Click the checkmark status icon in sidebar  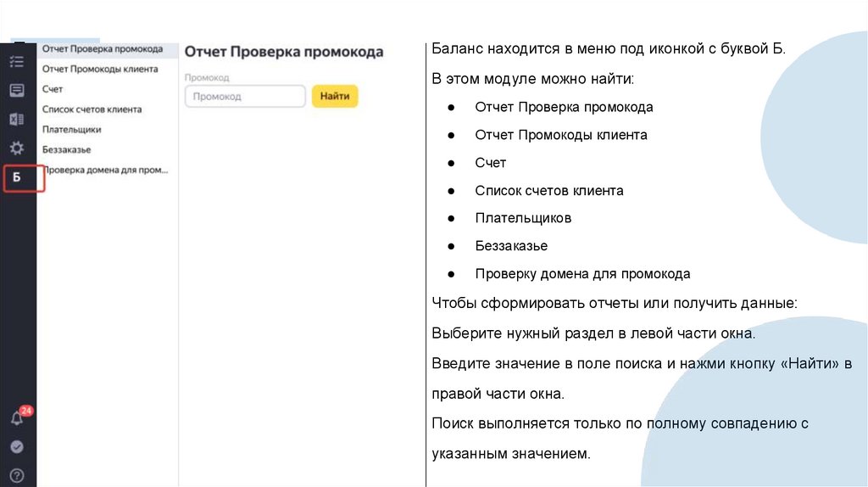pos(17,446)
